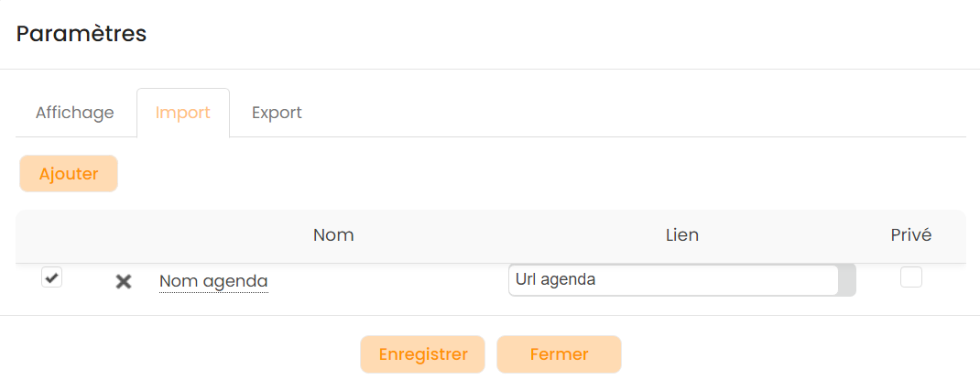Click the gray handle right of Url field

click(847, 280)
